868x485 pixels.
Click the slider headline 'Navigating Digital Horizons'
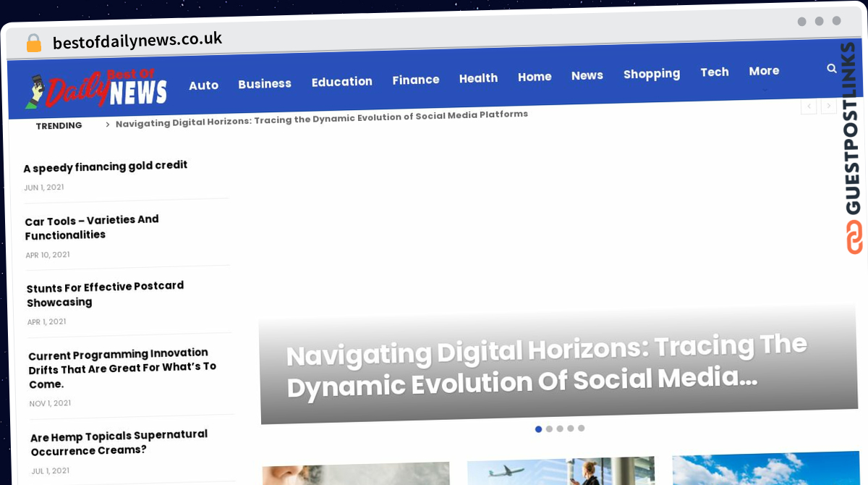[x=547, y=366]
